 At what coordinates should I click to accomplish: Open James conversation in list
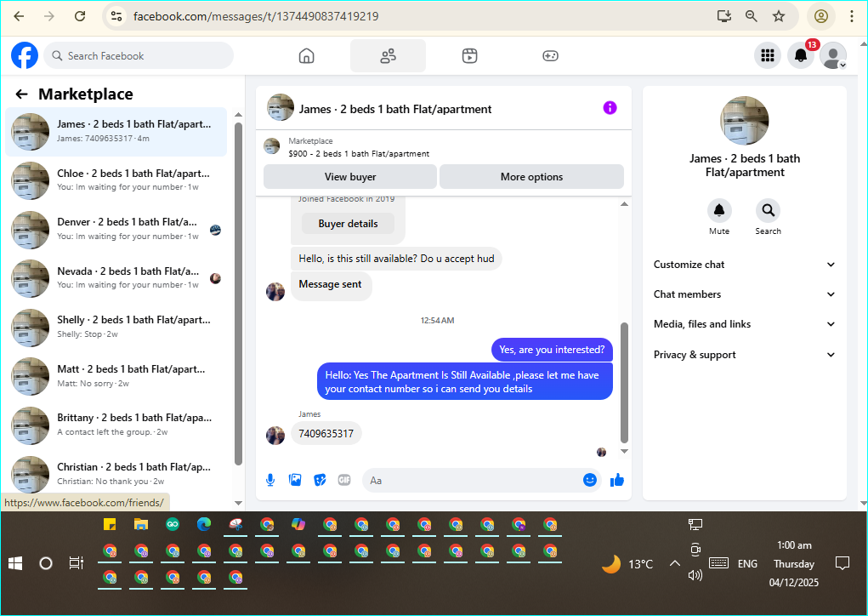[116, 131]
